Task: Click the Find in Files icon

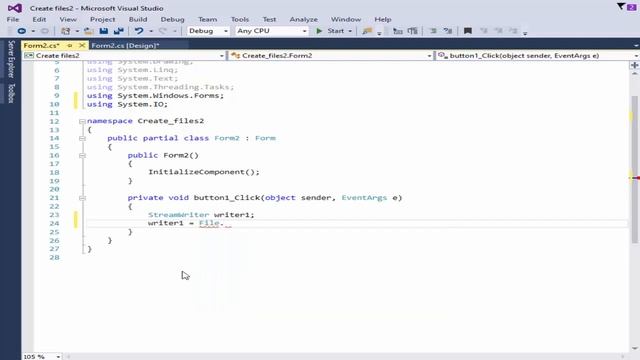Action: pos(367,31)
